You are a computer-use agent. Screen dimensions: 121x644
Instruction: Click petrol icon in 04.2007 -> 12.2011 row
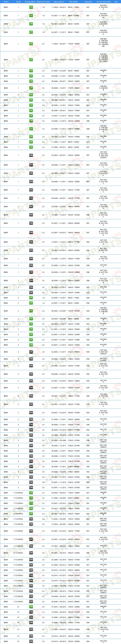(31, 32)
